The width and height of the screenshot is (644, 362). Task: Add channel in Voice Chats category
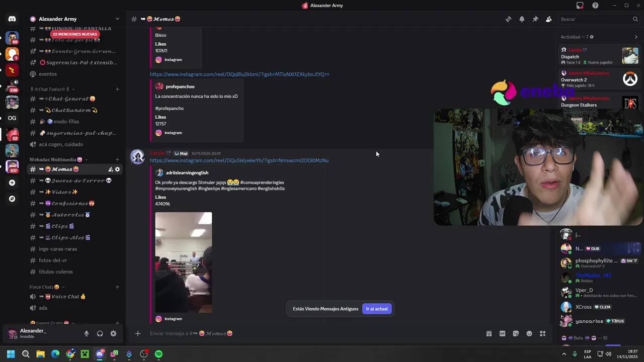coord(117,287)
